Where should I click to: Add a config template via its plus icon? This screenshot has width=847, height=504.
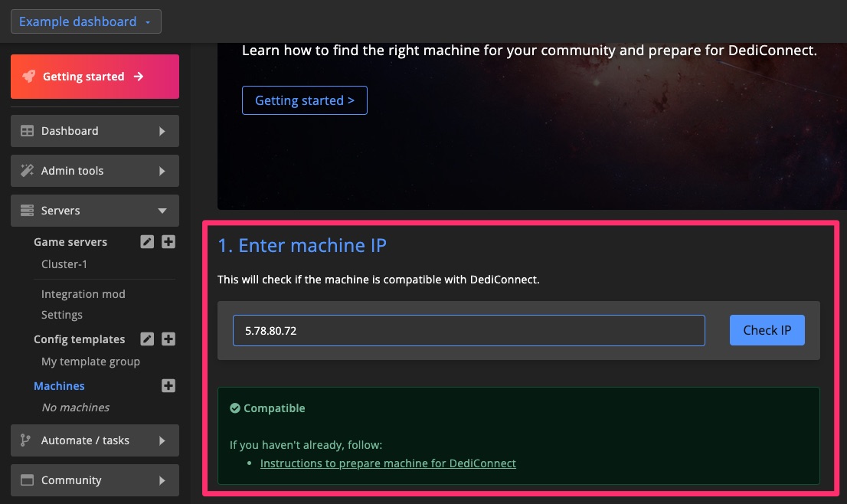tap(168, 339)
